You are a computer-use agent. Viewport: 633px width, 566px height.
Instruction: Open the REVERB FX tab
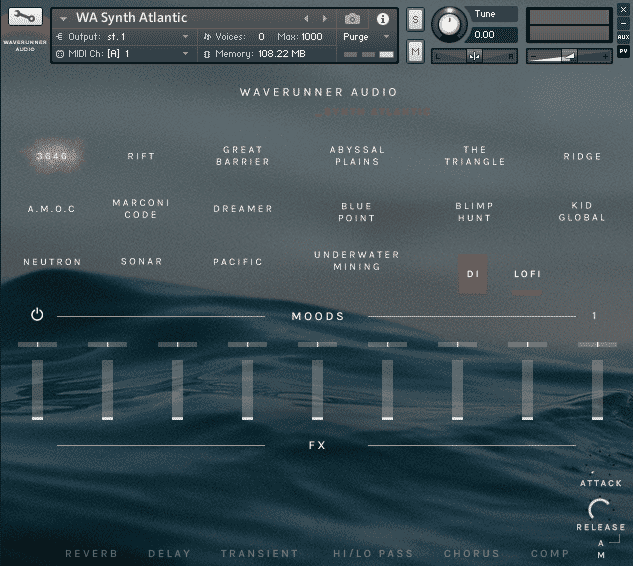(x=91, y=553)
